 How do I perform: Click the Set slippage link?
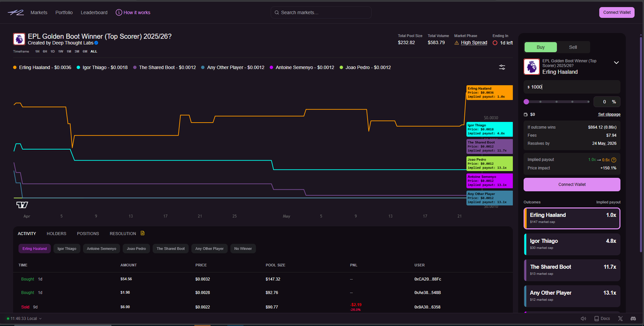[x=609, y=114]
